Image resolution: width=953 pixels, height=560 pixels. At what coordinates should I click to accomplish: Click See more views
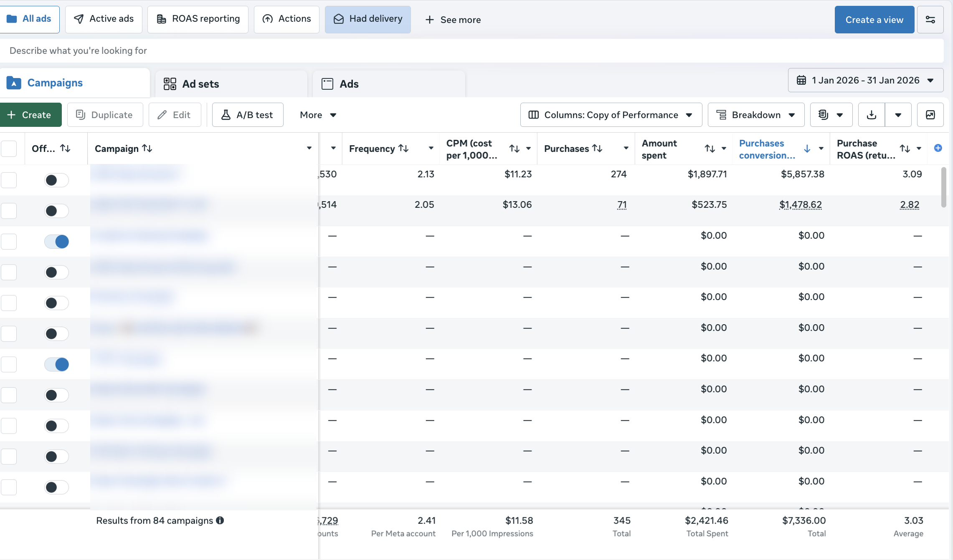coord(453,20)
